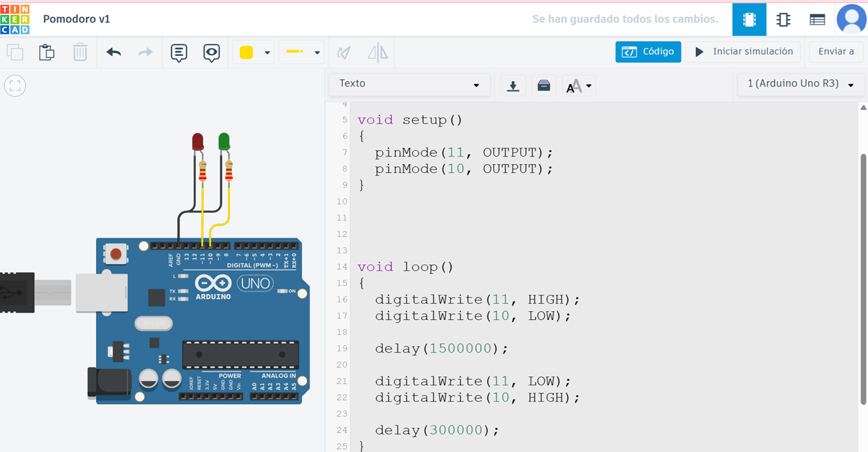Switch to schematic view
This screenshot has width=868, height=452.
point(783,20)
